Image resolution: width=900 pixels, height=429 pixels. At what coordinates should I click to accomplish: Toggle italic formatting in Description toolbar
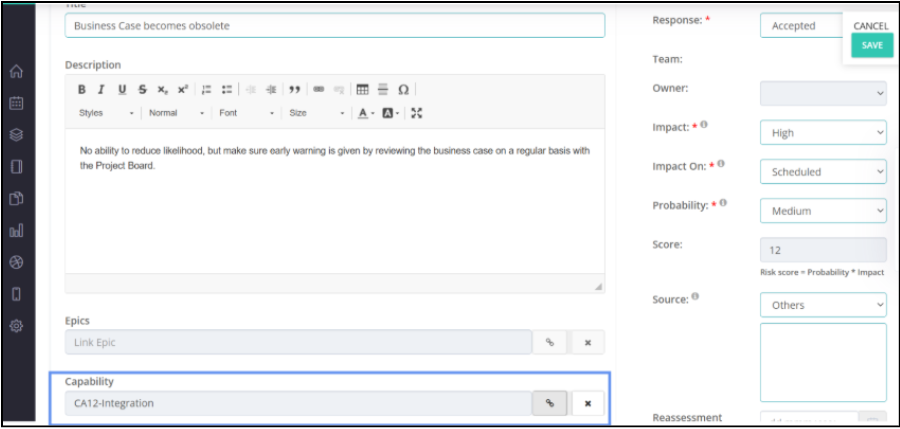pyautogui.click(x=102, y=90)
